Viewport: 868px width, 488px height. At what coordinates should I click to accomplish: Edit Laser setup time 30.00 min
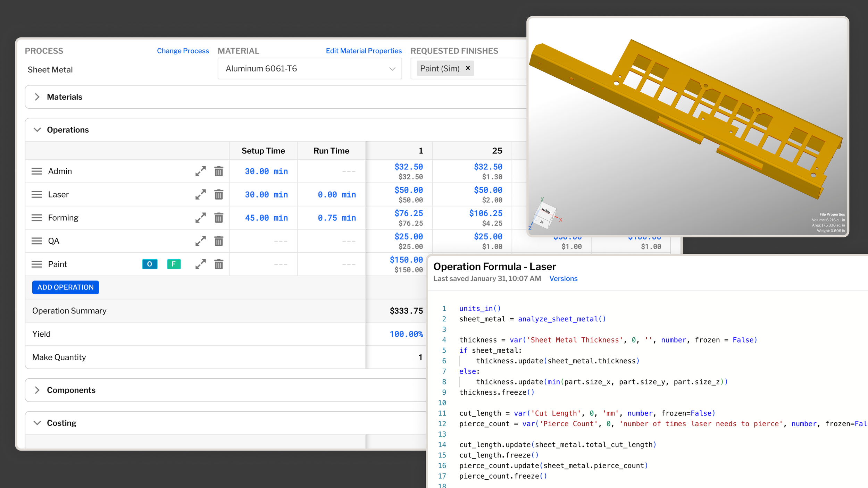click(x=266, y=195)
